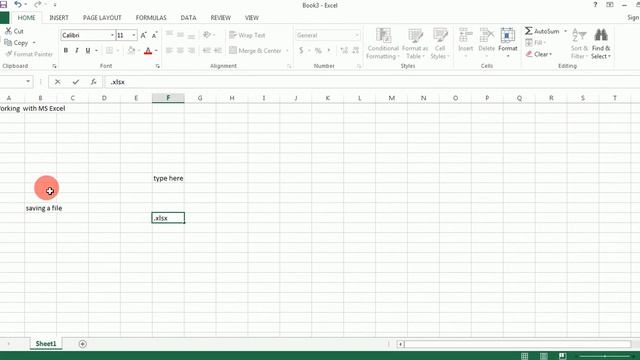
Task: Set middle vertical alignment
Action: click(180, 35)
